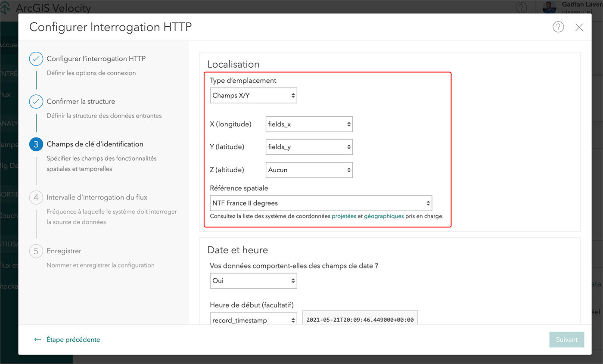Screen dimensions: 603x364
Task: Open the Type d'emplacement dropdown
Action: click(253, 96)
